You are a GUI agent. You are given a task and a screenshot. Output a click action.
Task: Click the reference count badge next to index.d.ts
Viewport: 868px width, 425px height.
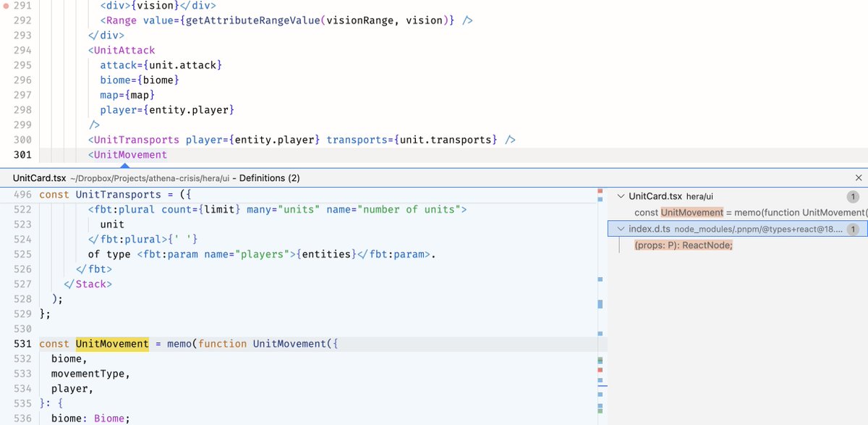[853, 230]
